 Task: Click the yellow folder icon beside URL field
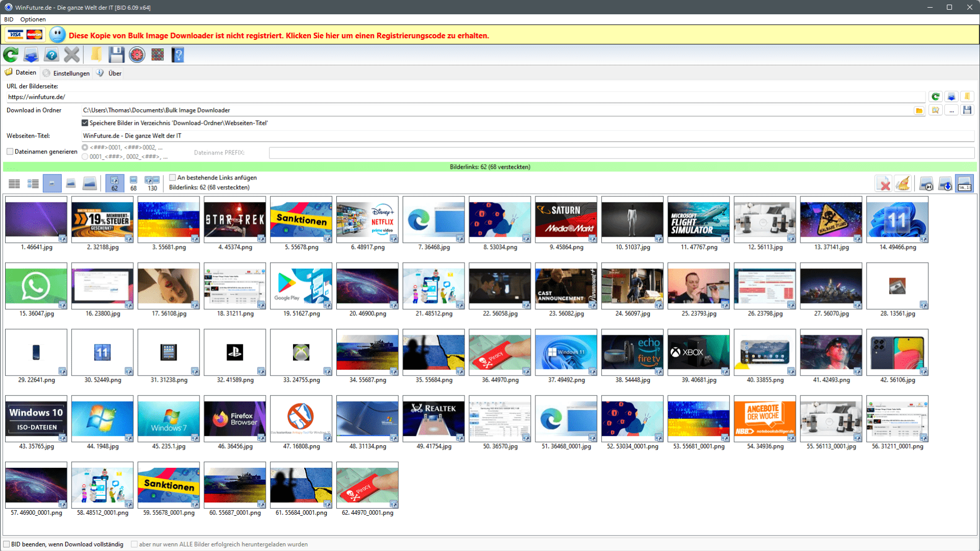point(967,96)
